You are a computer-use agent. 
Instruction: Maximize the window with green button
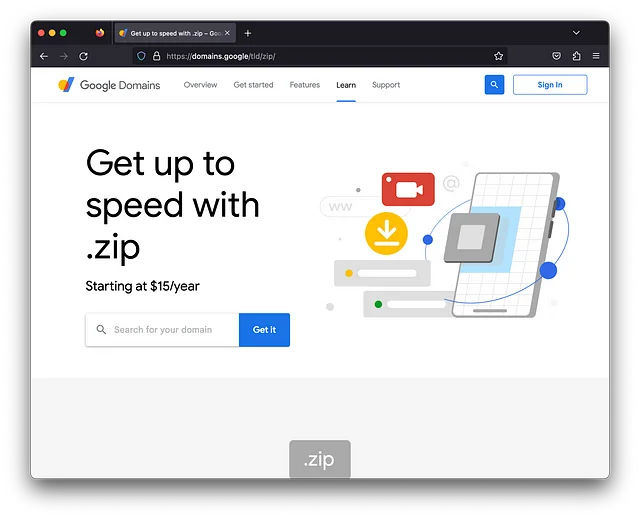pyautogui.click(x=63, y=33)
